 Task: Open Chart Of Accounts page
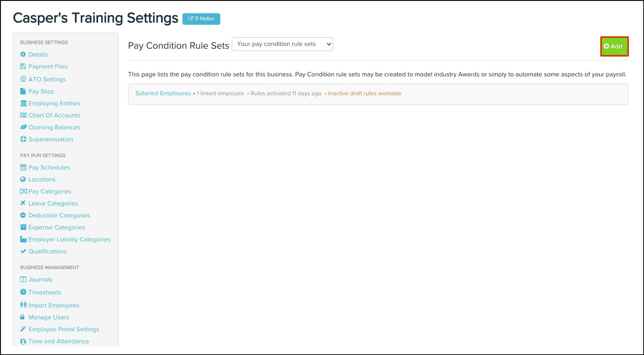(54, 115)
